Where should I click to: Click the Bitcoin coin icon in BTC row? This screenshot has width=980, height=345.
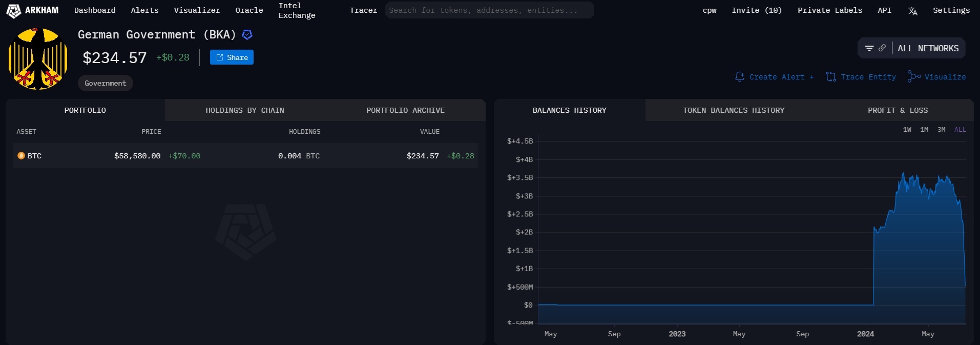click(21, 156)
